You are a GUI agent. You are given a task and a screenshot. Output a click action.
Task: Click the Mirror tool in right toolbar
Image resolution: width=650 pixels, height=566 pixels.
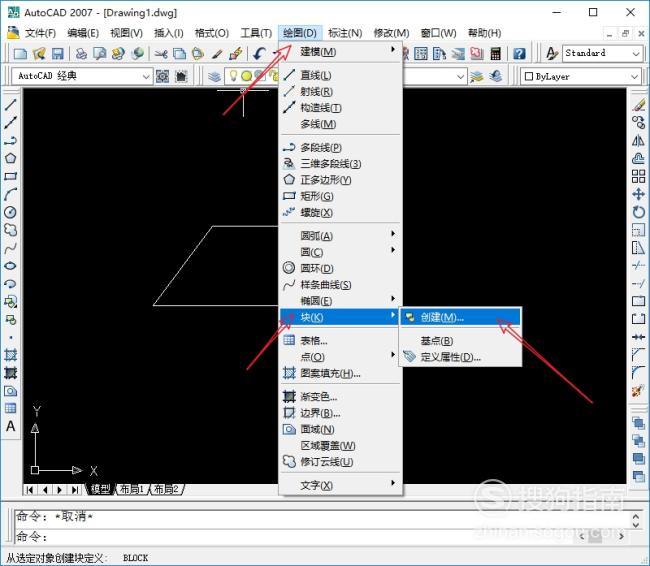click(638, 141)
